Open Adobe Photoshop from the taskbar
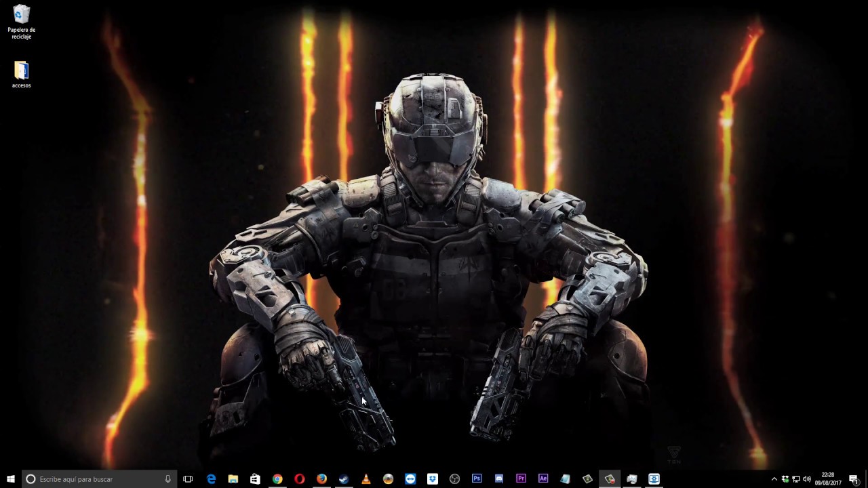 tap(477, 479)
